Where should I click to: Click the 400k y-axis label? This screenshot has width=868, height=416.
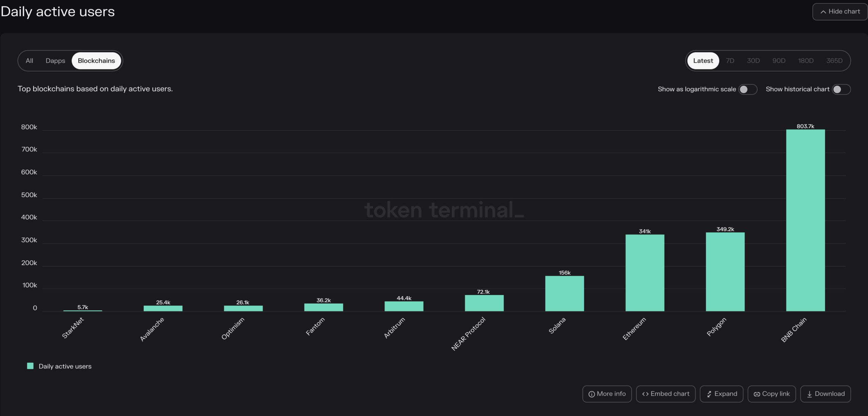29,217
